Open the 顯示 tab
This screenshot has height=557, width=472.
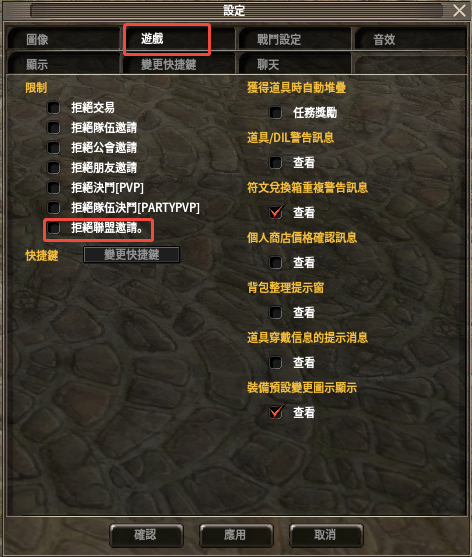63,64
